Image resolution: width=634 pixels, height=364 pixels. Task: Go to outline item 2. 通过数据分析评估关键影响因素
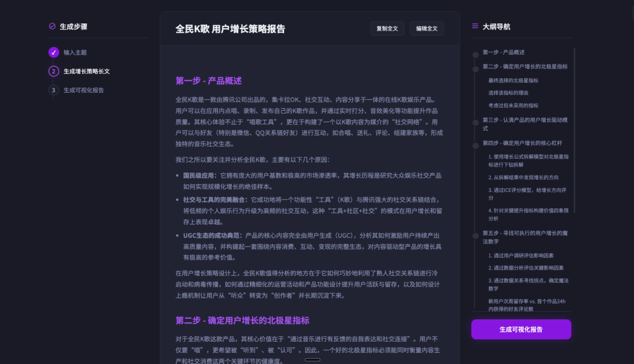click(525, 268)
